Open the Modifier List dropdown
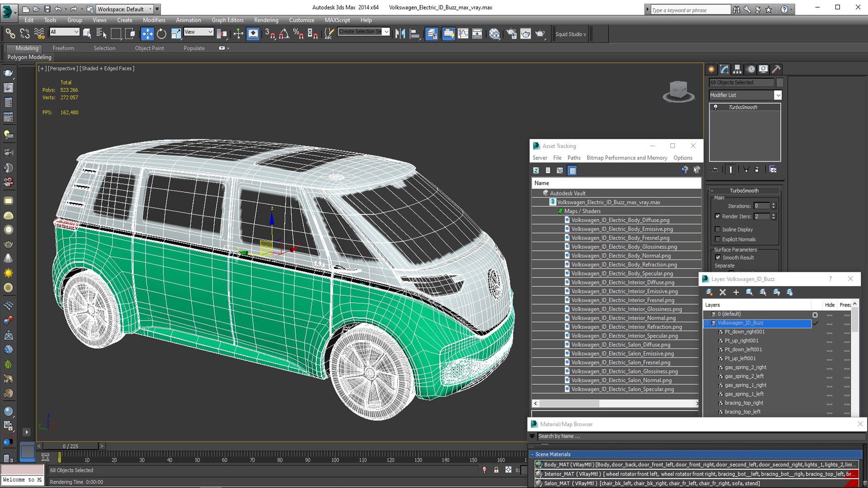Viewport: 868px width, 488px height. (x=778, y=95)
